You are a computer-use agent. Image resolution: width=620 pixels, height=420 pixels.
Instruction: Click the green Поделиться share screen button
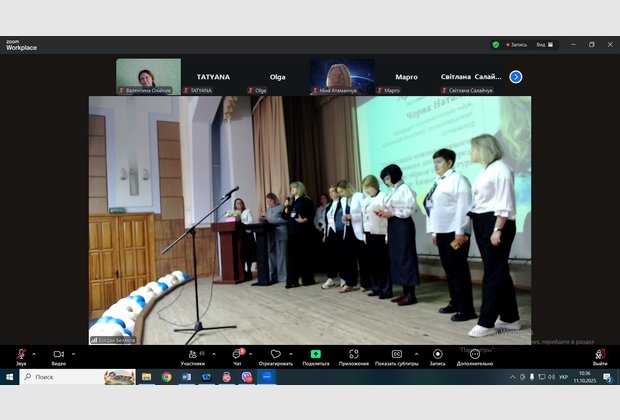click(316, 357)
